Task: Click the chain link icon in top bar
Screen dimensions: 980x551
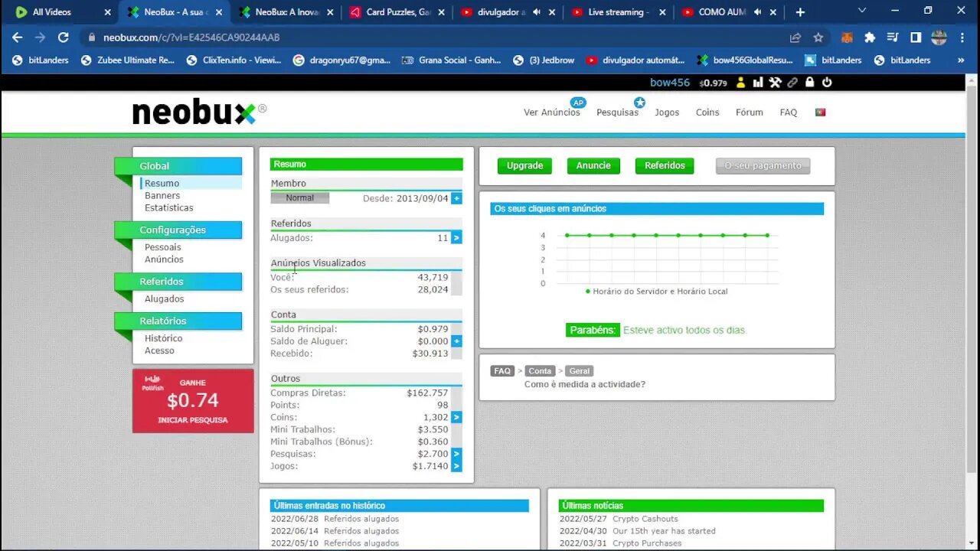Action: coord(792,83)
